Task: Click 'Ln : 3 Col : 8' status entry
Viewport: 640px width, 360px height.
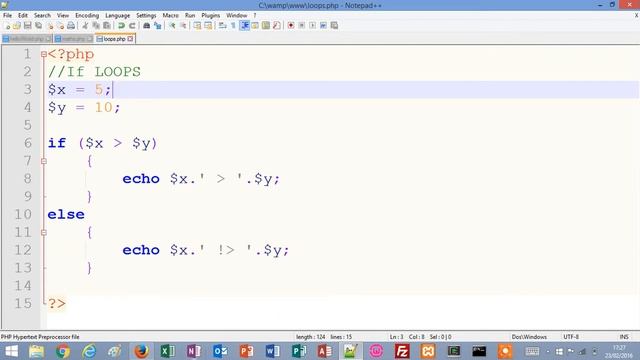Action: (x=407, y=337)
